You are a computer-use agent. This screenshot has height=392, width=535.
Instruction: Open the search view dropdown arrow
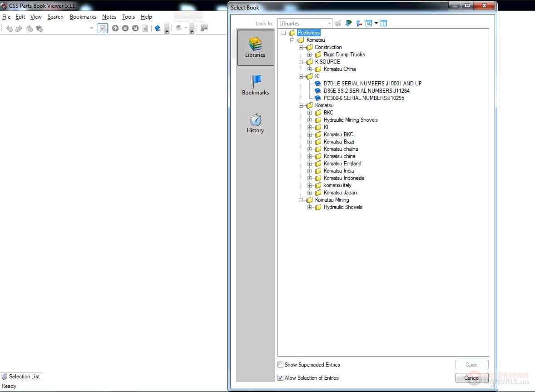pyautogui.click(x=376, y=23)
